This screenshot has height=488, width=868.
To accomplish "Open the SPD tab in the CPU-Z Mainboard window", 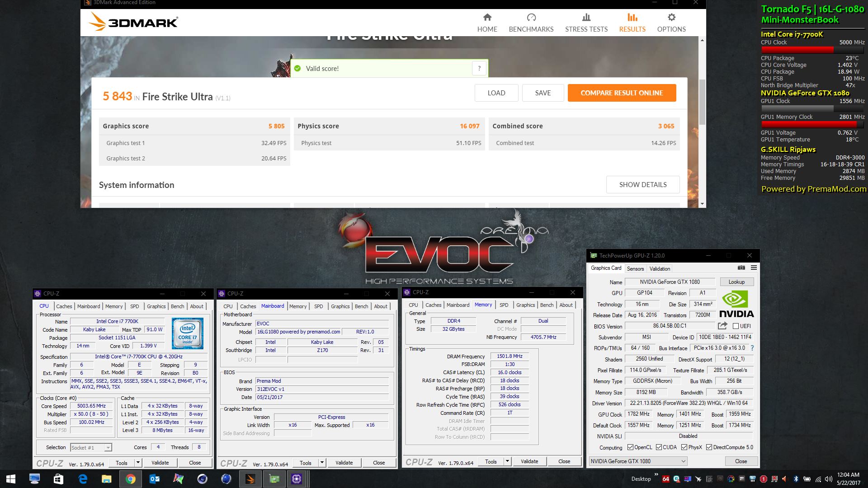I will point(319,306).
